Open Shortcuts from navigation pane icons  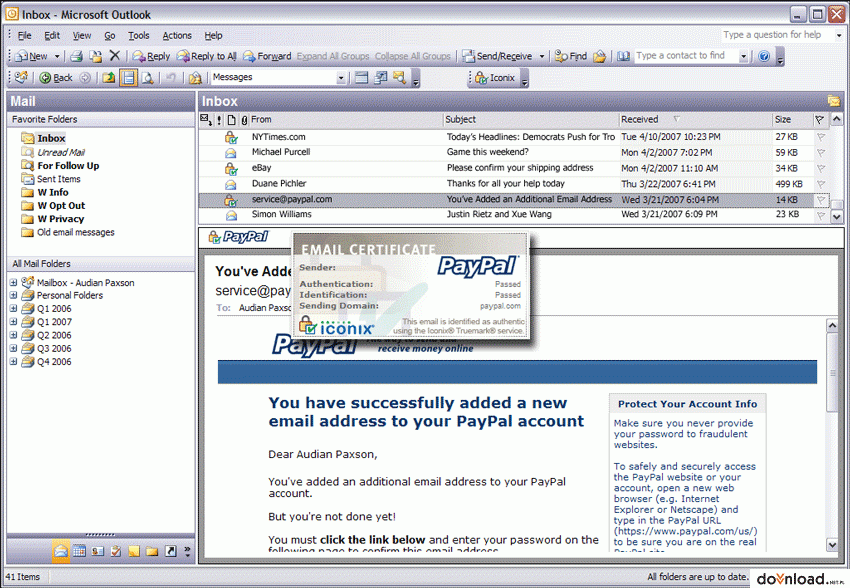pyautogui.click(x=170, y=551)
